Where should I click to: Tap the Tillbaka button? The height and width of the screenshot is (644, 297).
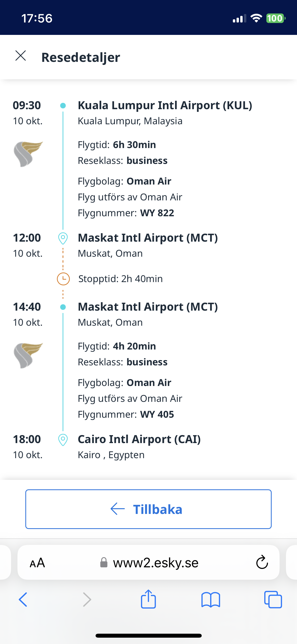(148, 509)
